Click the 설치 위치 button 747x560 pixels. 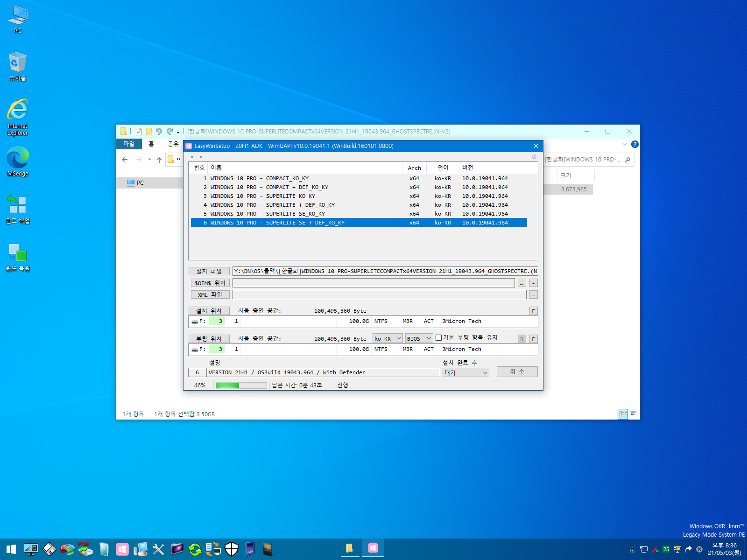pos(209,311)
